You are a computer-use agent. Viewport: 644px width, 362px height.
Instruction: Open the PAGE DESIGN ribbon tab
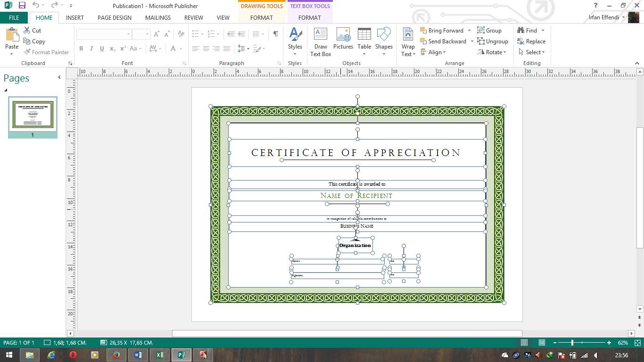coord(115,18)
